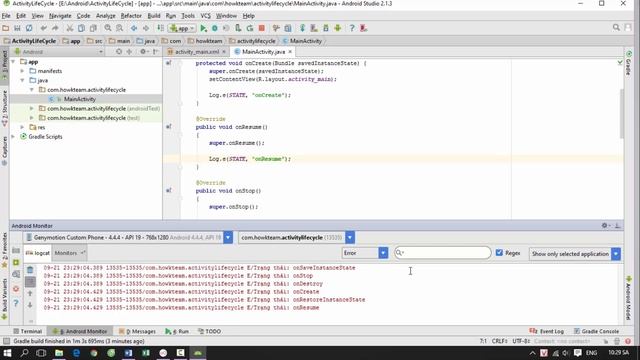Switch to activity_main.xml editor tab
Image resolution: width=640 pixels, height=360 pixels.
pyautogui.click(x=196, y=52)
